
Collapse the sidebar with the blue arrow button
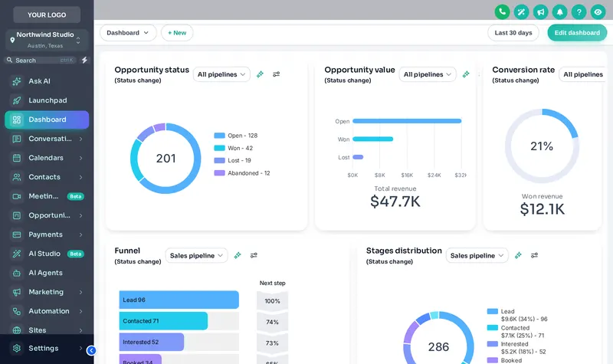[x=91, y=350]
